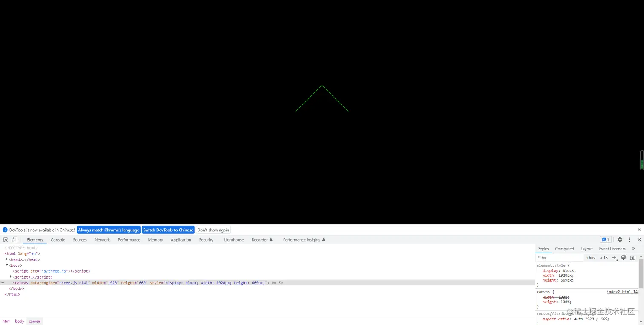The height and width of the screenshot is (325, 644).
Task: Open the Recorder tab
Action: point(262,240)
